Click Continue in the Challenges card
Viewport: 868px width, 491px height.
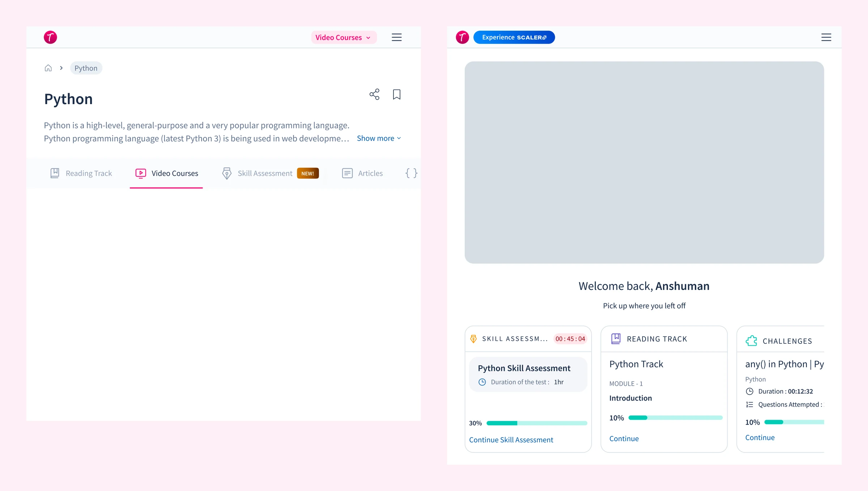point(760,437)
